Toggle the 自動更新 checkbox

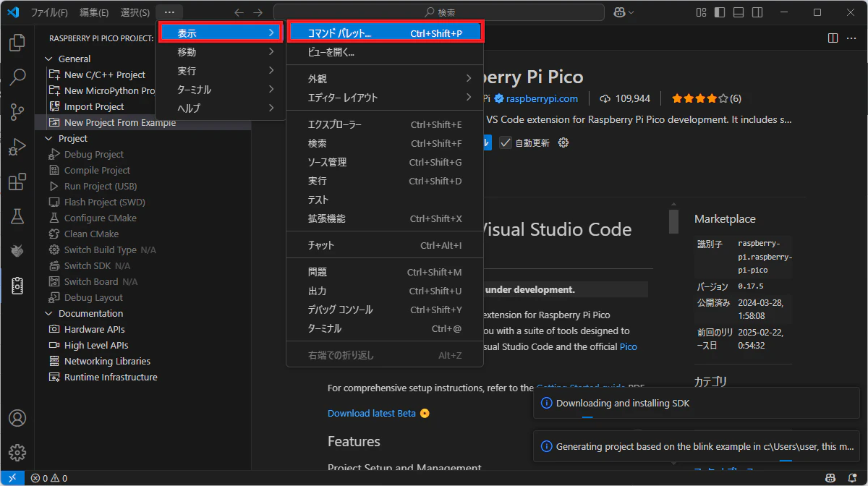pos(506,142)
